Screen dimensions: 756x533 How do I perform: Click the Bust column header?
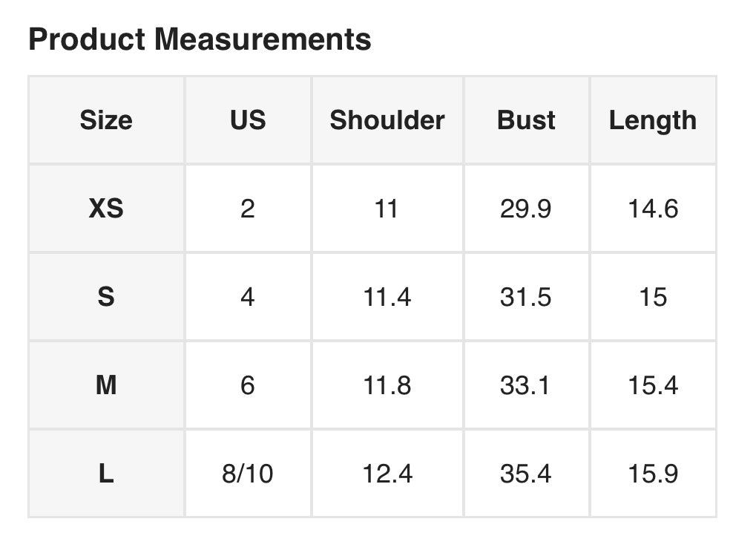526,120
